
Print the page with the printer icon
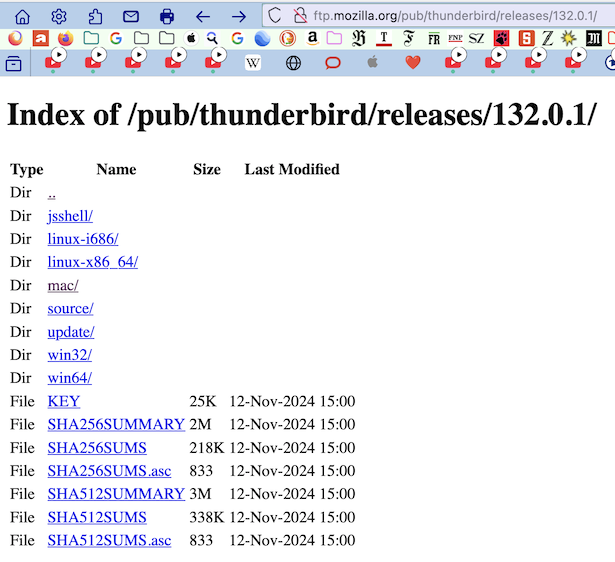[x=167, y=16]
